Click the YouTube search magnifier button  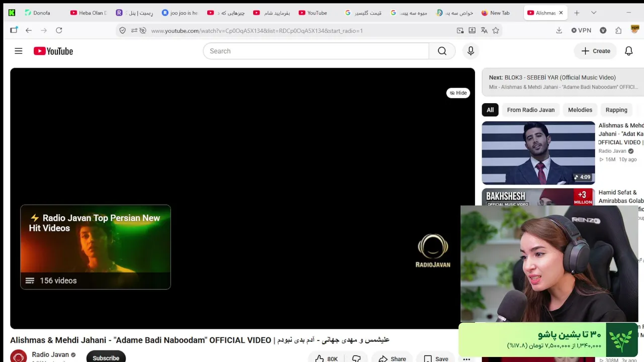click(442, 51)
